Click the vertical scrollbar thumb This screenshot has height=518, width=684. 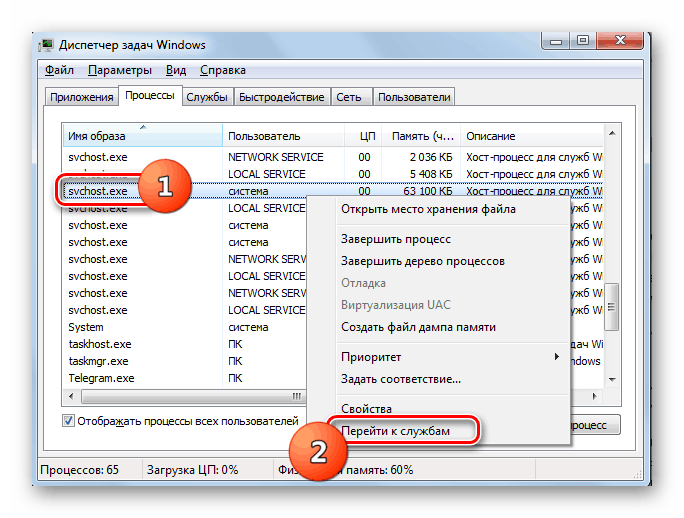612,307
